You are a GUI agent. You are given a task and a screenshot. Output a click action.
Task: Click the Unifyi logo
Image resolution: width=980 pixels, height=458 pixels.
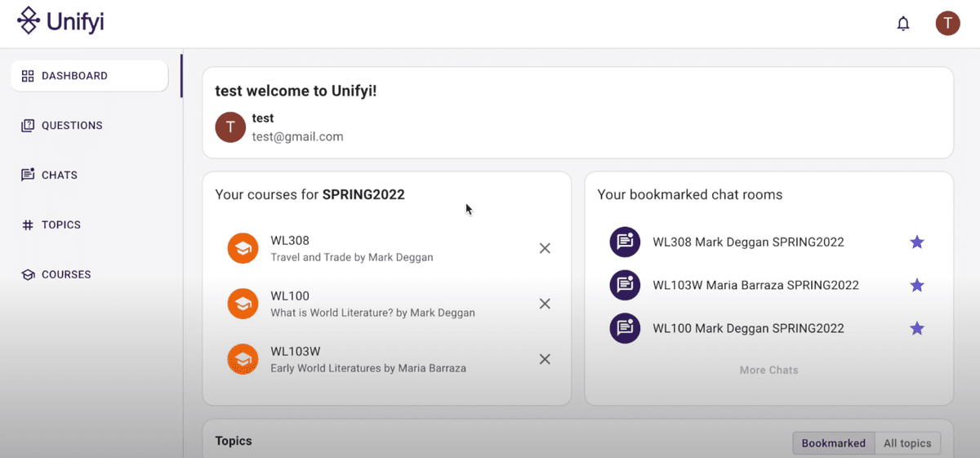[60, 21]
